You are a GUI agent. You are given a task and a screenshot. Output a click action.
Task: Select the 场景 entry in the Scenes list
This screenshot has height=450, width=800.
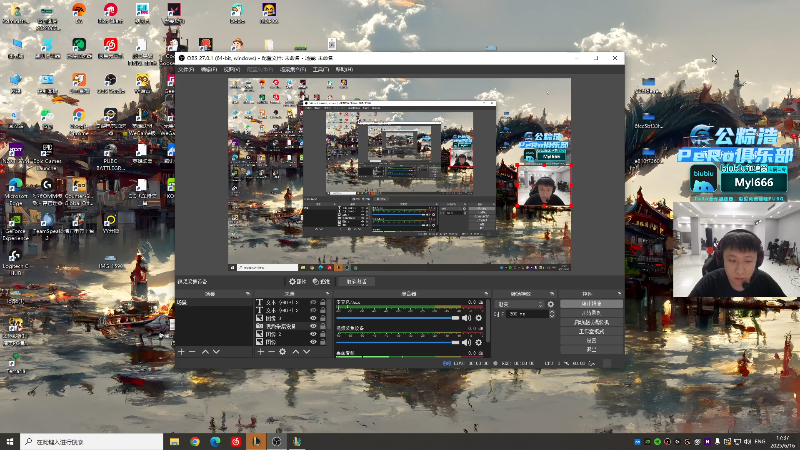pos(214,303)
